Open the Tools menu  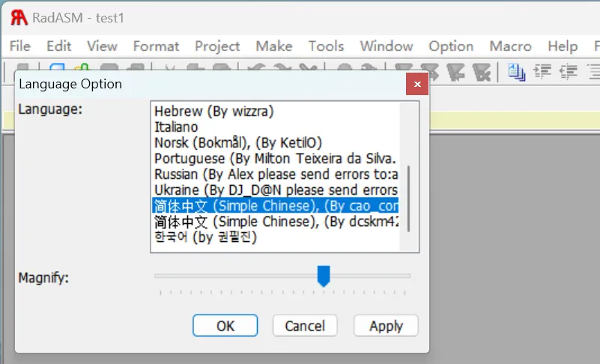327,46
